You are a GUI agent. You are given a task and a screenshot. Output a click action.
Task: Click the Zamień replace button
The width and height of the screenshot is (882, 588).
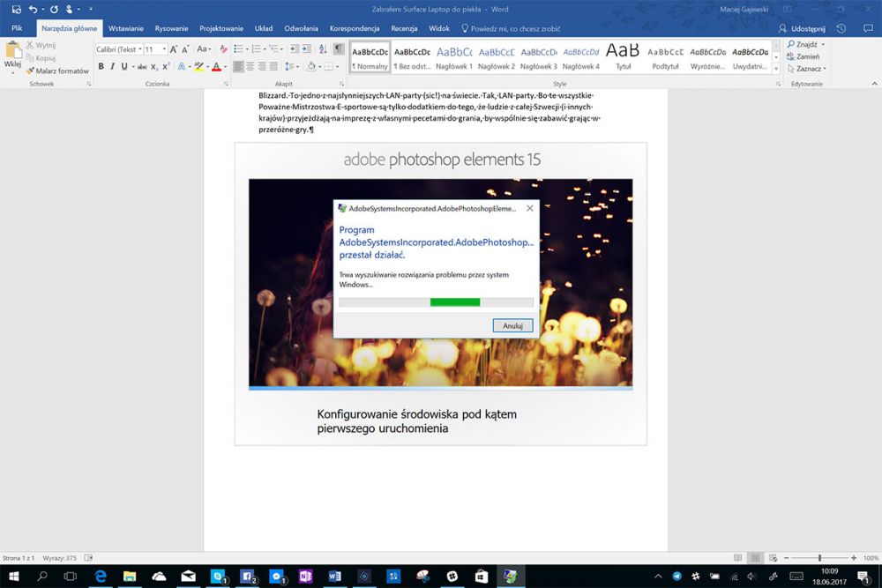(804, 56)
